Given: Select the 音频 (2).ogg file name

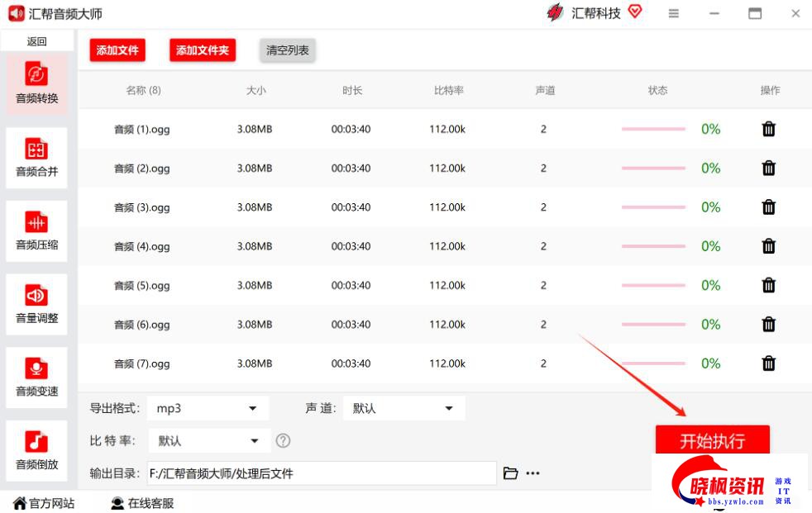Looking at the screenshot, I should point(142,169).
